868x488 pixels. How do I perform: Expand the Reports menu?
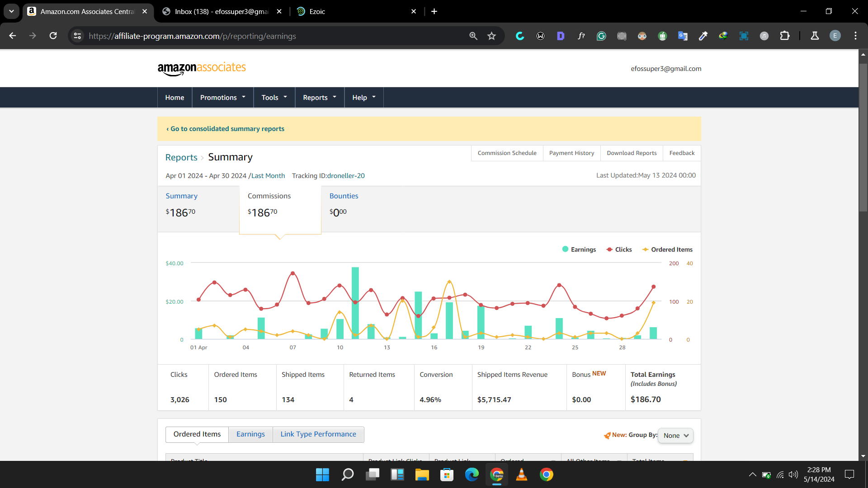coord(320,97)
